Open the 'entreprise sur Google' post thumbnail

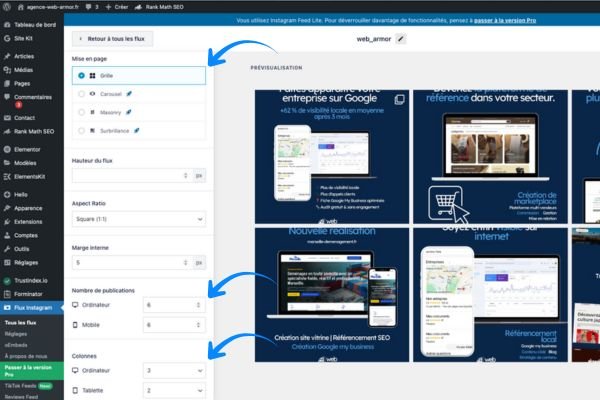pos(332,157)
